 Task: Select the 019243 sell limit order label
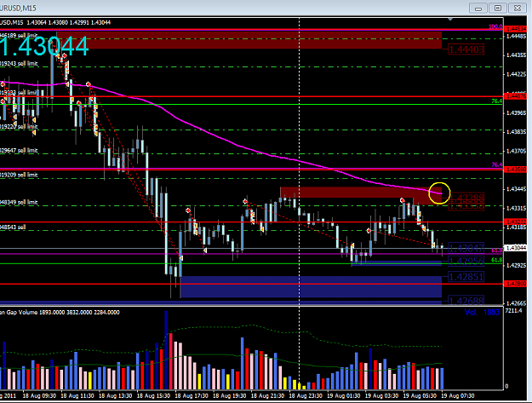pos(19,64)
